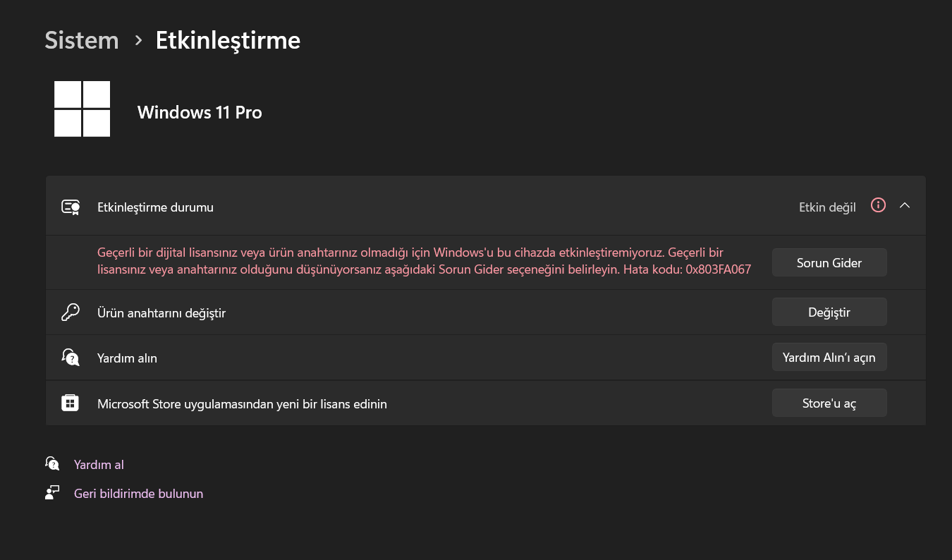Click the red info warning icon
The width and height of the screenshot is (952, 560).
(x=878, y=205)
